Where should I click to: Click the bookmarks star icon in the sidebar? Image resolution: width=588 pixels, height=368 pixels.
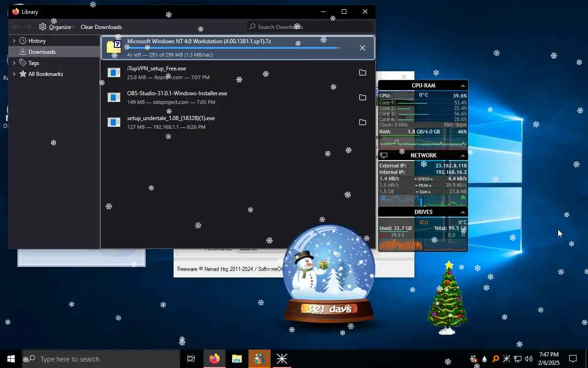point(23,74)
